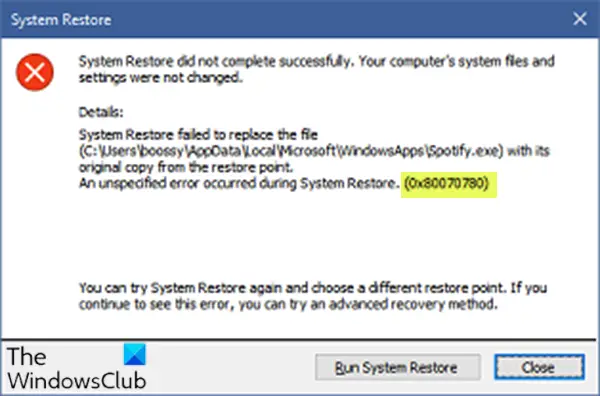Screen dimensions: 600x396
Task: Click the grey footer bar beside Run System Restore
Action: click(x=230, y=367)
